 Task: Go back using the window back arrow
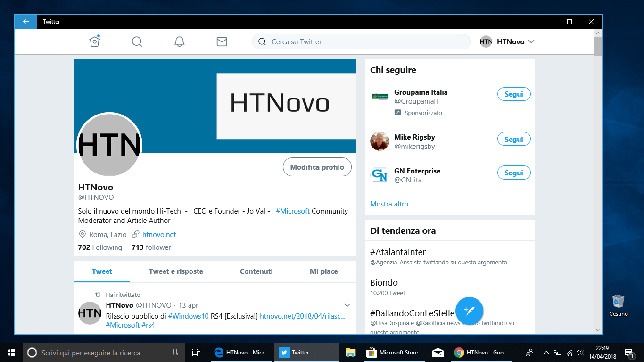26,22
